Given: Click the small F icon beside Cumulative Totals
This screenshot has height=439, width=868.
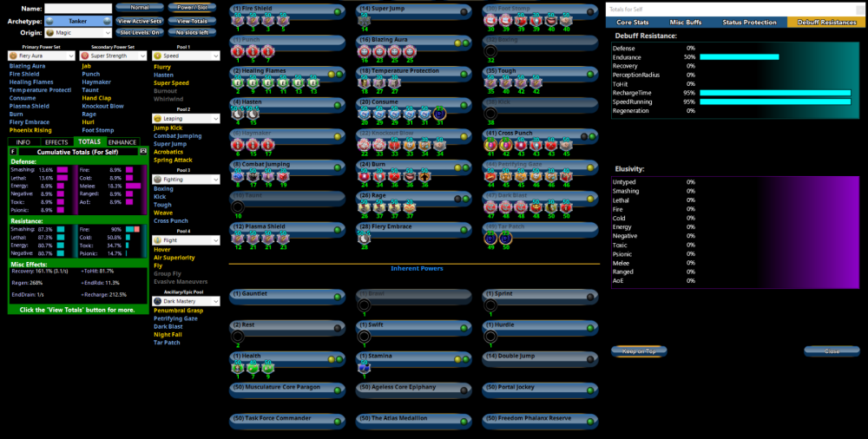Looking at the screenshot, I should pyautogui.click(x=13, y=151).
